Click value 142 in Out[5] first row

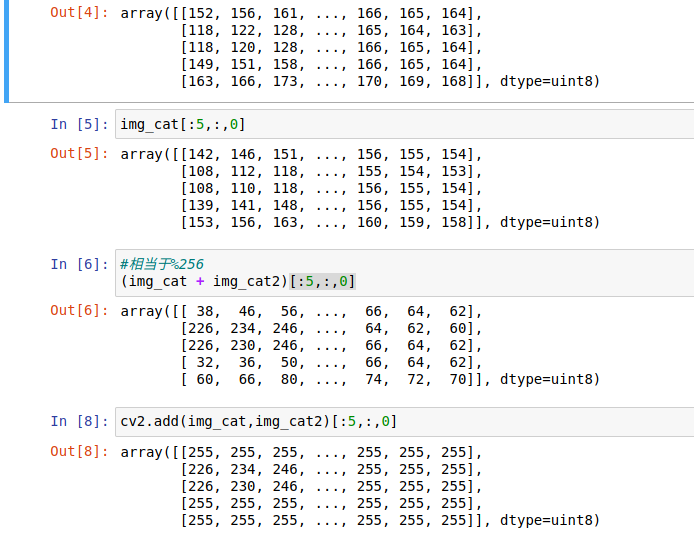coord(200,154)
